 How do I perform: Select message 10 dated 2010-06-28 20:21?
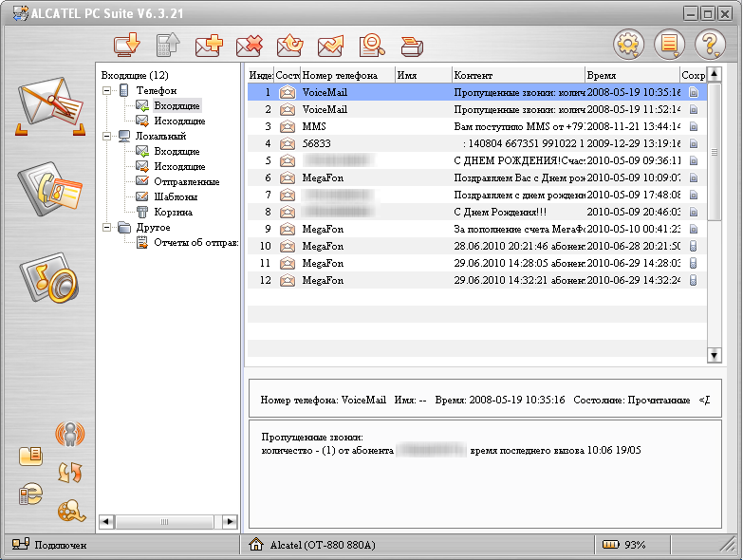tap(477, 246)
